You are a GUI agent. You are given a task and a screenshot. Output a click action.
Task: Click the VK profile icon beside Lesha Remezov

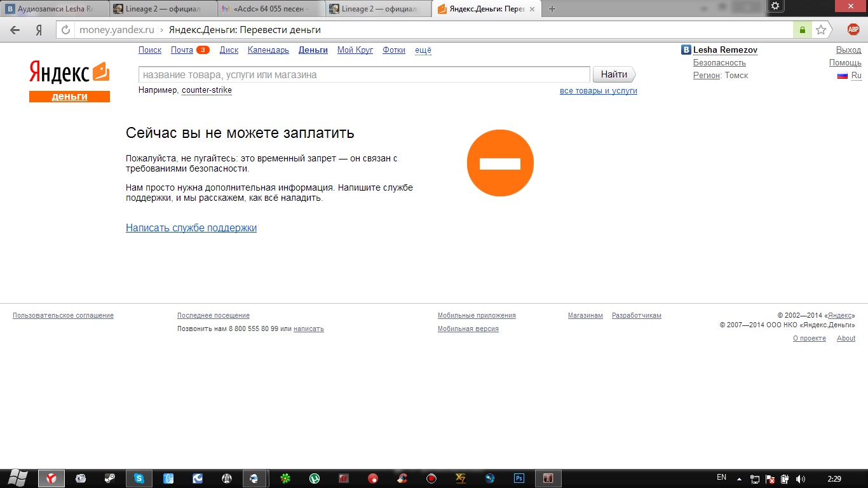[x=686, y=50]
